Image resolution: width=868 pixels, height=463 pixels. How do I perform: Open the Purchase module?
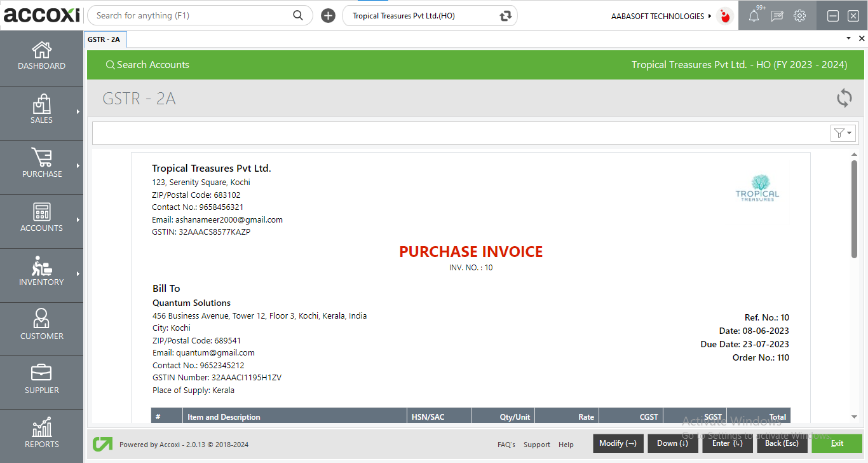pyautogui.click(x=41, y=166)
